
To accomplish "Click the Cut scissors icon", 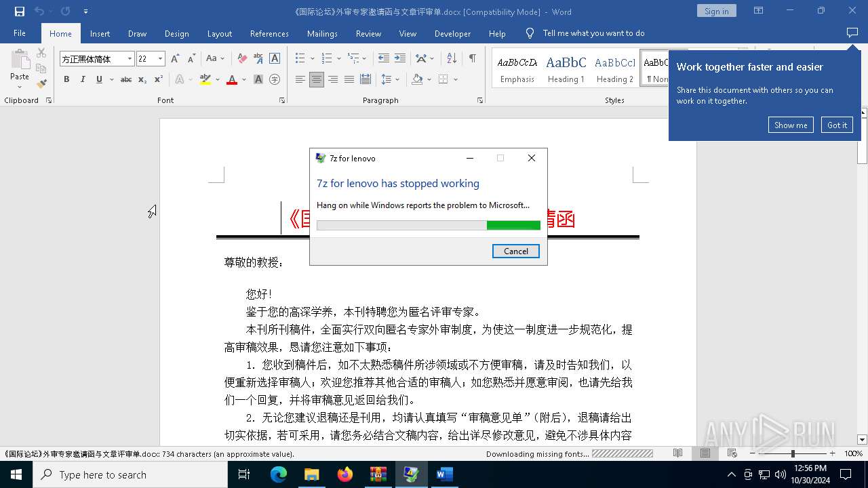I will [41, 54].
